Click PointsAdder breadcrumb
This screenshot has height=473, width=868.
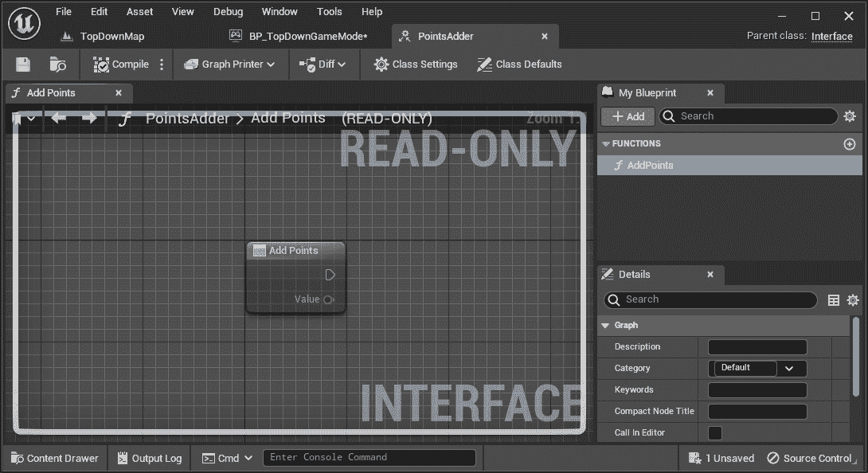(187, 118)
